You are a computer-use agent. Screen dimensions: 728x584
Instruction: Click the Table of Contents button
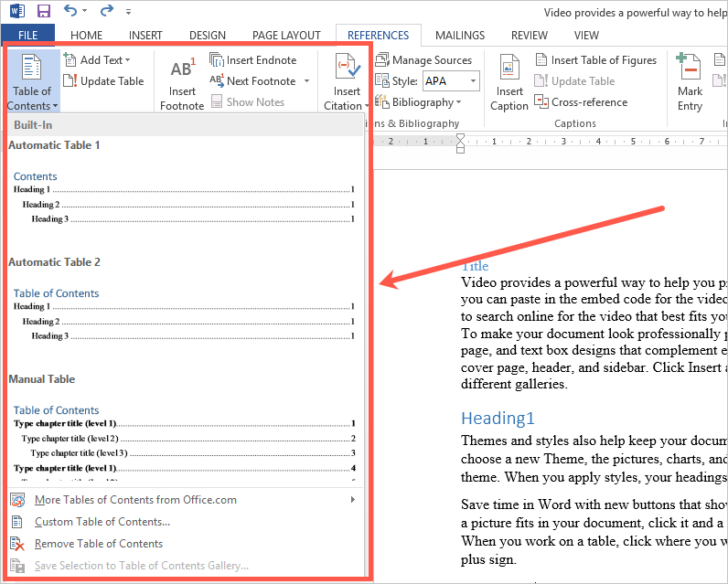coord(32,82)
